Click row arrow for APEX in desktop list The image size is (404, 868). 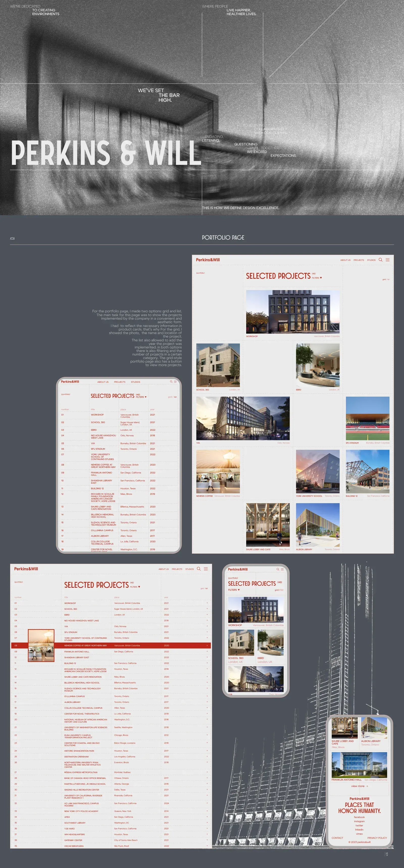point(207,817)
